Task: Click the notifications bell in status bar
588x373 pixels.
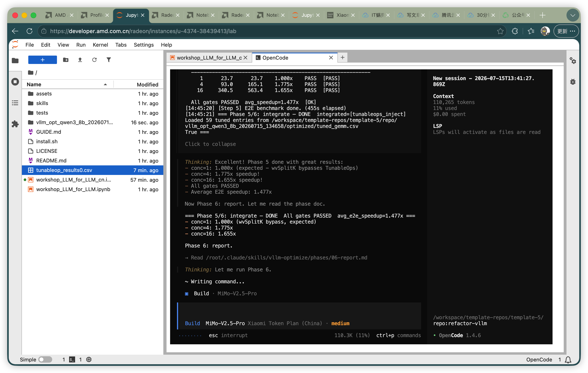Action: tap(568, 359)
